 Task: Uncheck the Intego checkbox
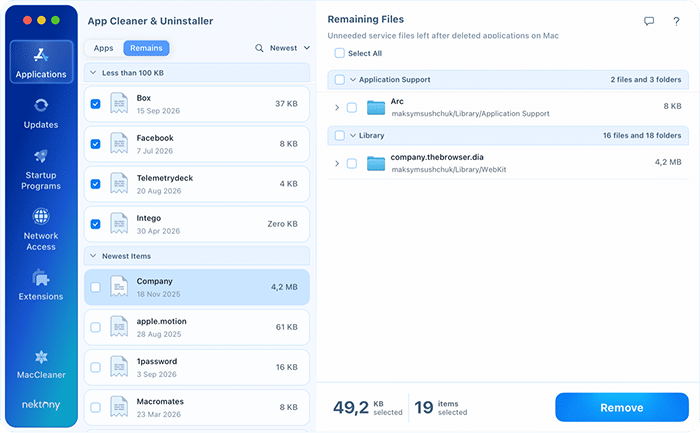pyautogui.click(x=96, y=224)
